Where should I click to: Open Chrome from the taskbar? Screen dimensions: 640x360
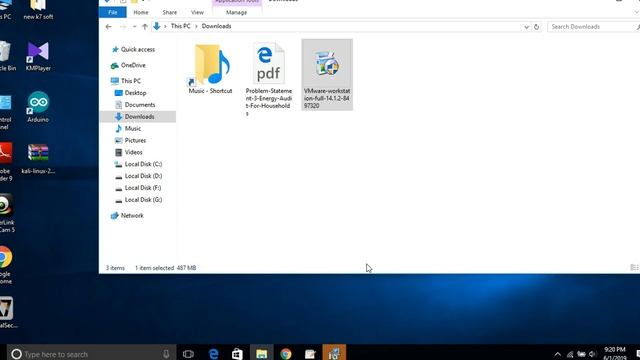click(x=286, y=353)
